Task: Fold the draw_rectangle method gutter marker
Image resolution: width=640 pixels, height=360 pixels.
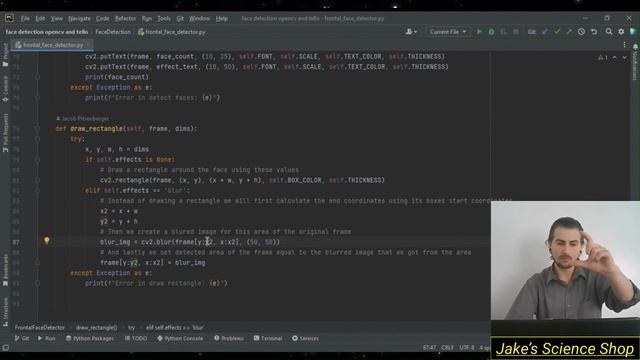Action: [x=37, y=129]
